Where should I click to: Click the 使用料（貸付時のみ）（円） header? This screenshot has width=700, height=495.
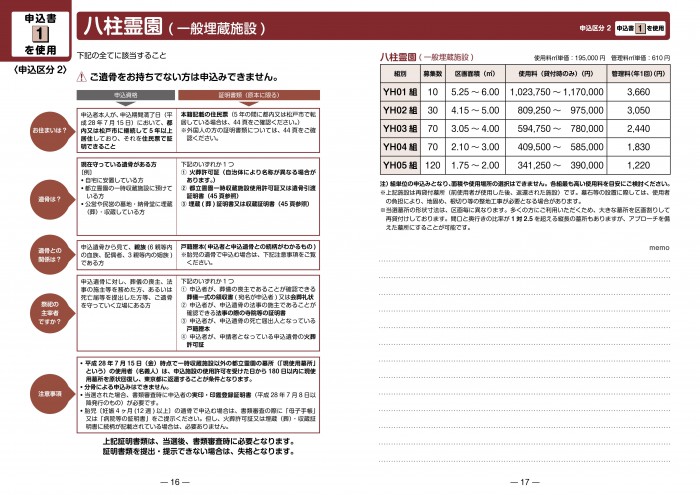pos(556,74)
